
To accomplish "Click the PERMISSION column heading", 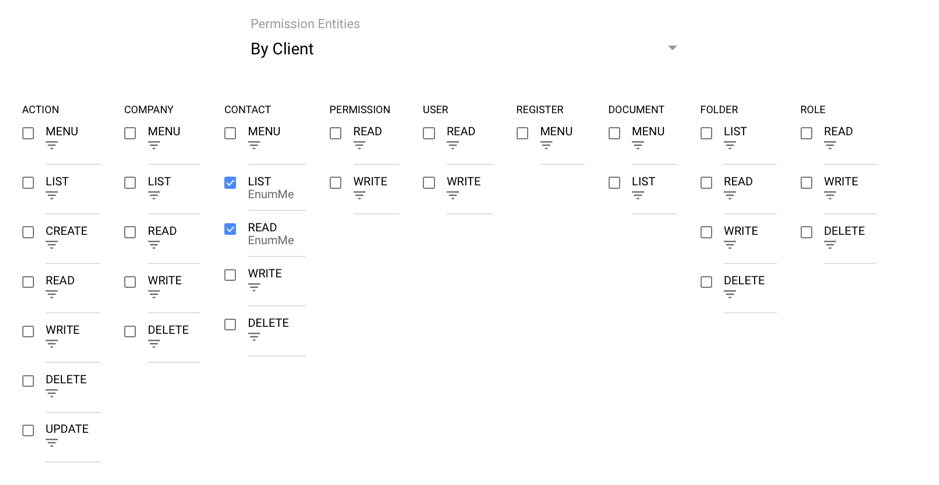I will (x=360, y=110).
